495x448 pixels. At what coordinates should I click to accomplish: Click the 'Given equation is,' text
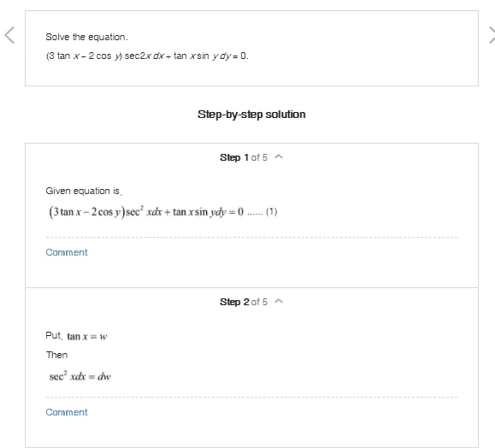coord(84,191)
